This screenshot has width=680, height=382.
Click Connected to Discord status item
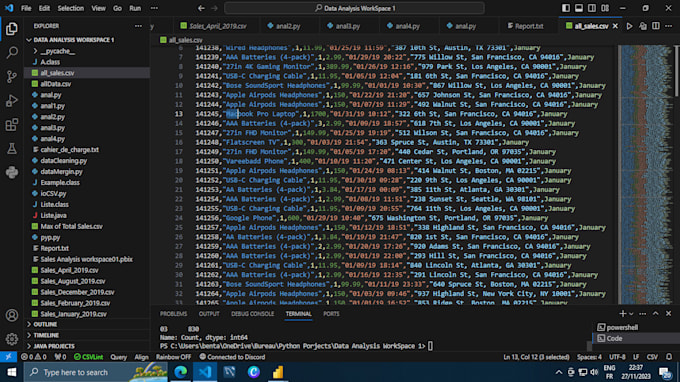pos(232,357)
